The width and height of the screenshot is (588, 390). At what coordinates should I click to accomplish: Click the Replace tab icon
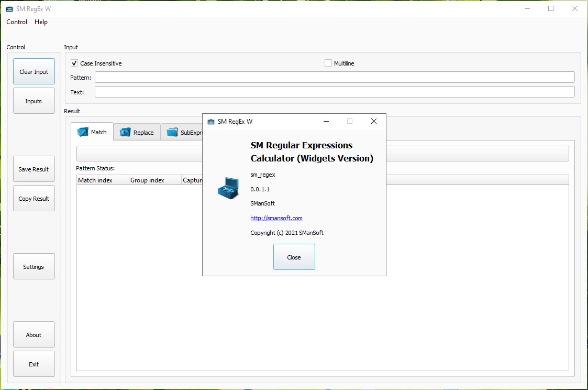pyautogui.click(x=125, y=132)
